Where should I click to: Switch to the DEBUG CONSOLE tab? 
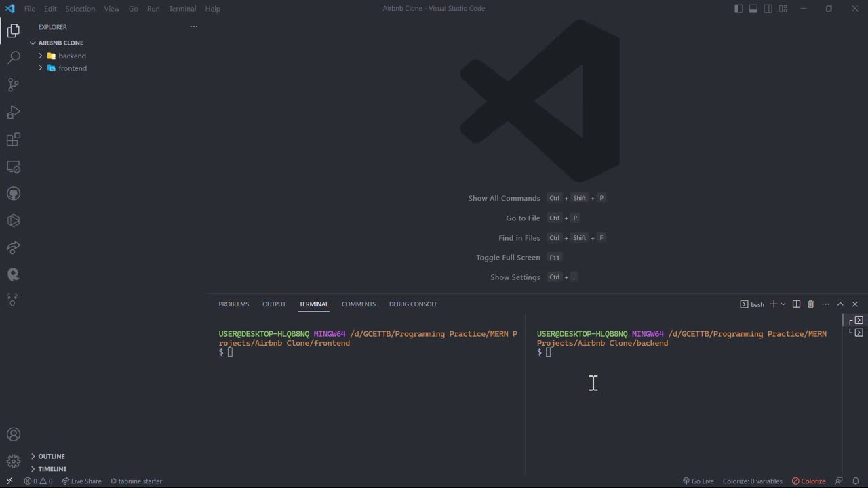(413, 304)
